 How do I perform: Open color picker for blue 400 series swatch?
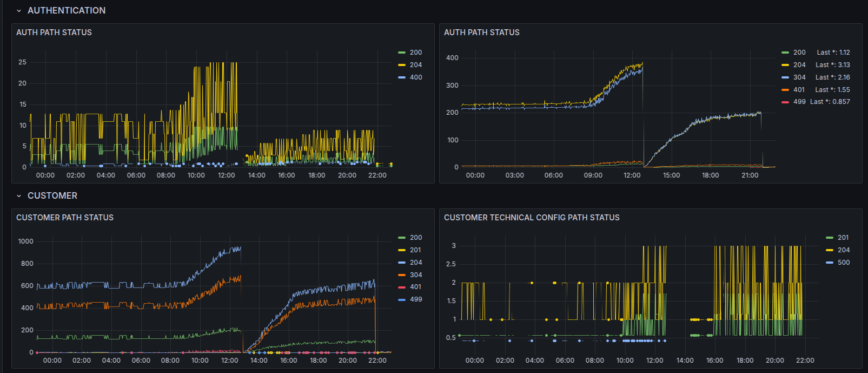pos(402,77)
